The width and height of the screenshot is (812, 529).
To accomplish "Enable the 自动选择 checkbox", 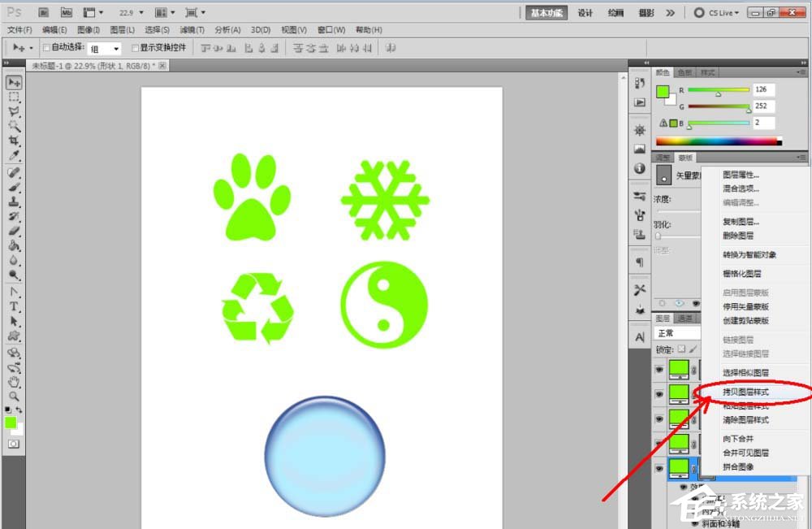I will [x=48, y=47].
